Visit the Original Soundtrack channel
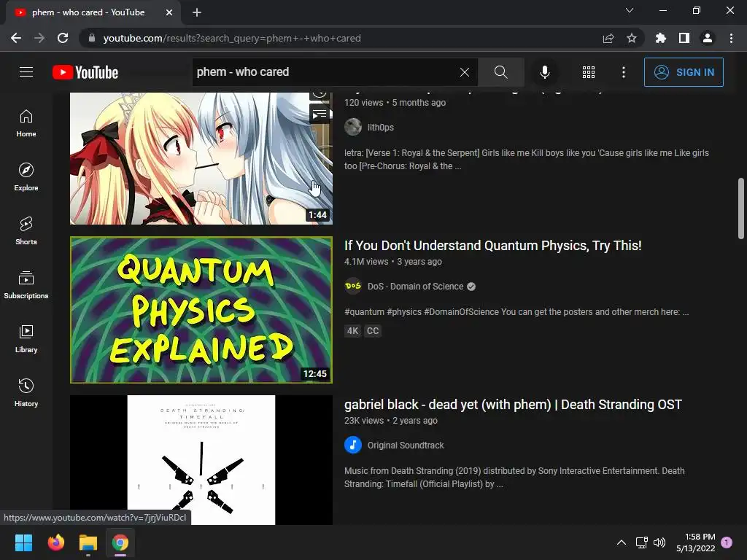The width and height of the screenshot is (747, 560). [406, 446]
